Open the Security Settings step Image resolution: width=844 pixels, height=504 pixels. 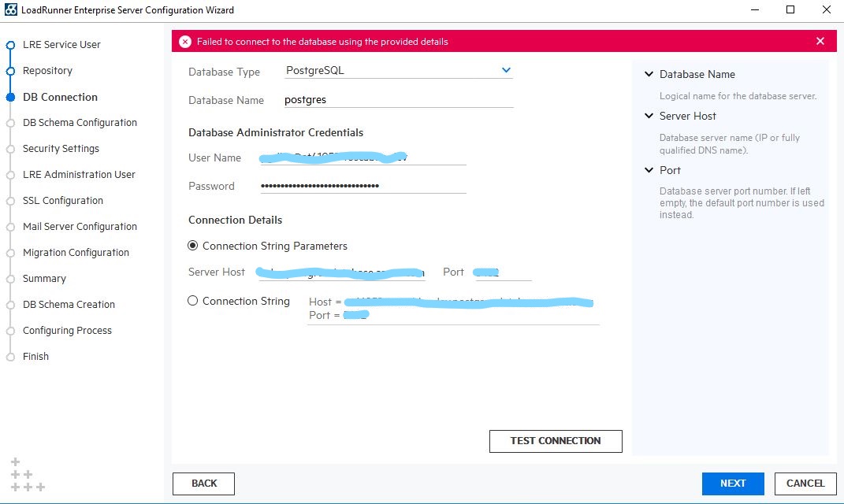click(x=61, y=149)
